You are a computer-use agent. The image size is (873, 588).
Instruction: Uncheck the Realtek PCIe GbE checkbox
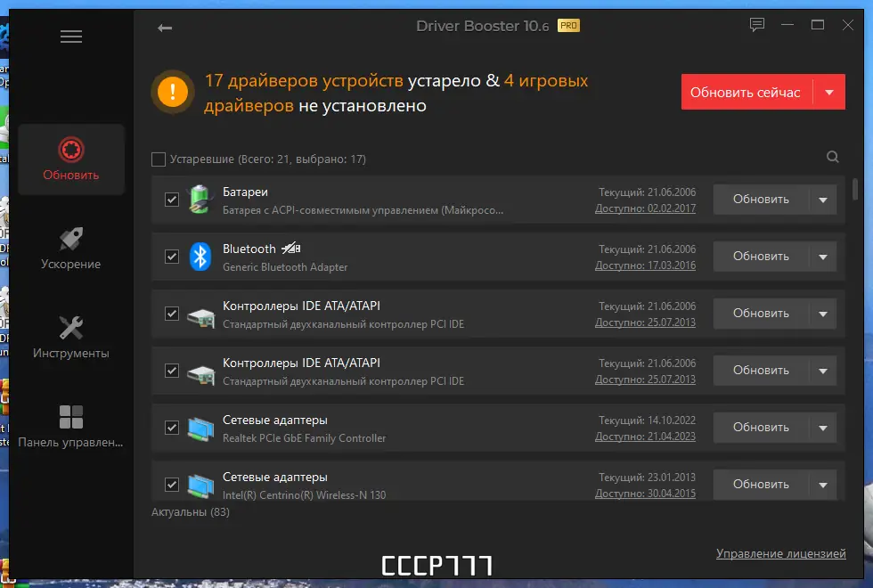[172, 428]
